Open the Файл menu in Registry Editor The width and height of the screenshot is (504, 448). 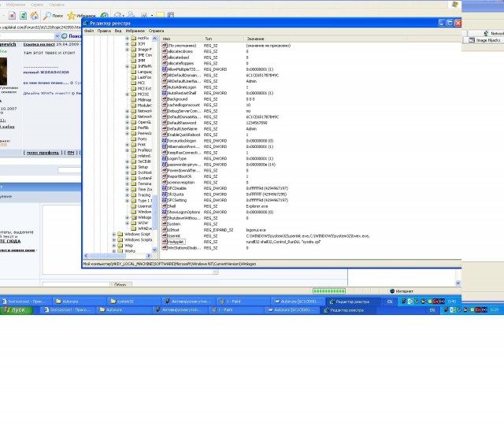click(x=89, y=31)
